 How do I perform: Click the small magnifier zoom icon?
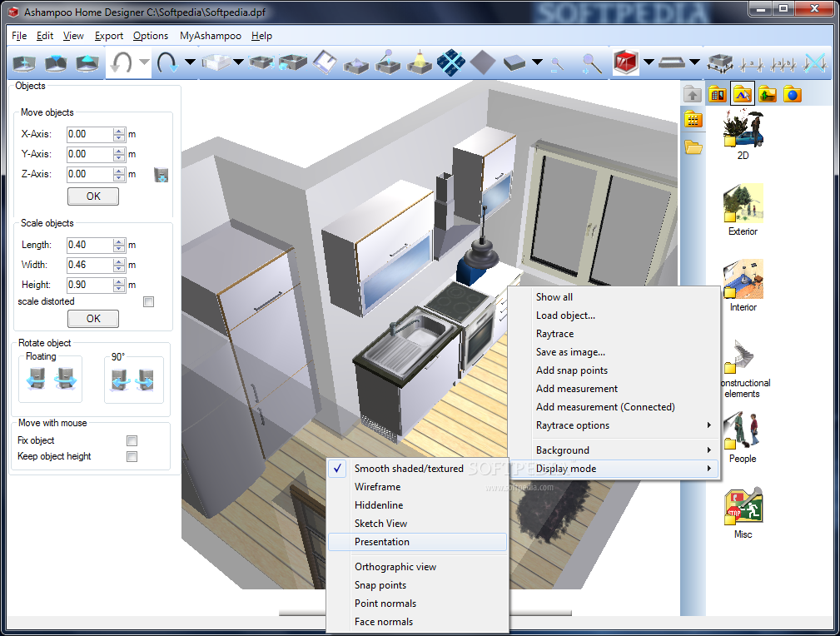coord(557,65)
